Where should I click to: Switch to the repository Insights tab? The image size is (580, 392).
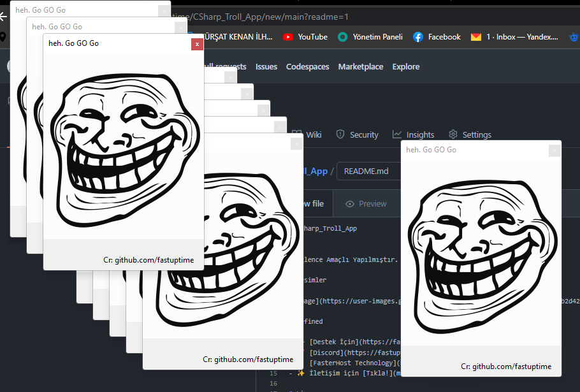point(413,134)
